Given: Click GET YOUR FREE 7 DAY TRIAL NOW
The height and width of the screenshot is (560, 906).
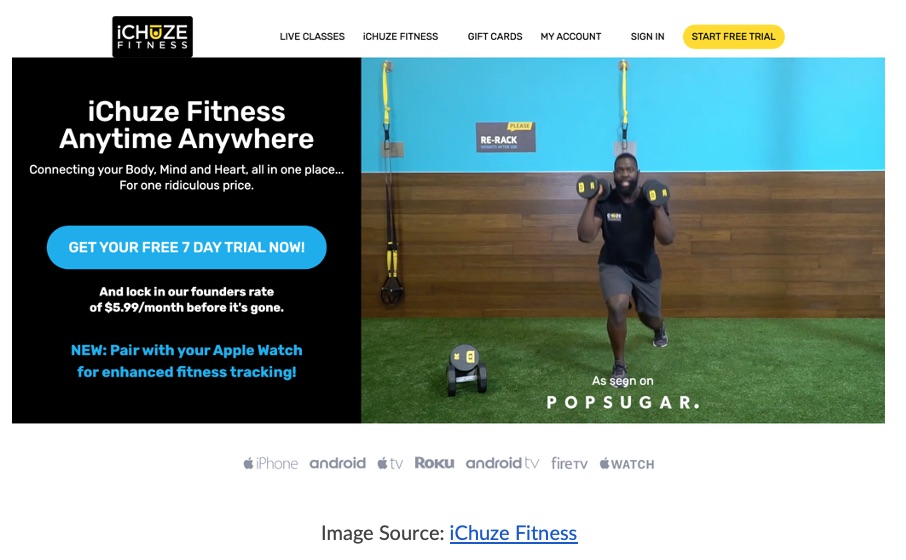Looking at the screenshot, I should [x=187, y=247].
